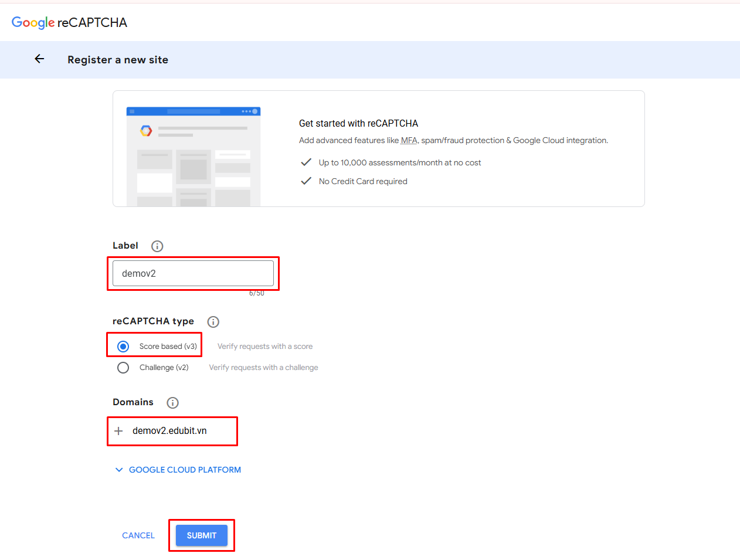Click the Register a new site title

tap(118, 60)
